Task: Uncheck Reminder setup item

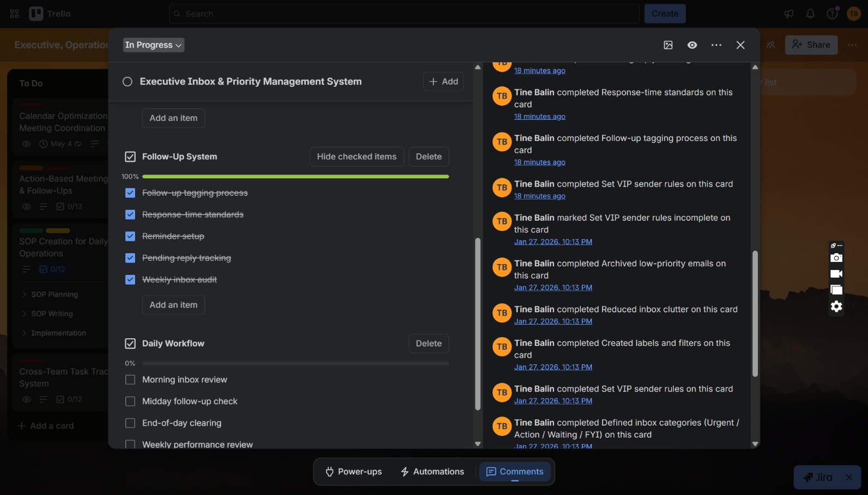Action: coord(130,236)
